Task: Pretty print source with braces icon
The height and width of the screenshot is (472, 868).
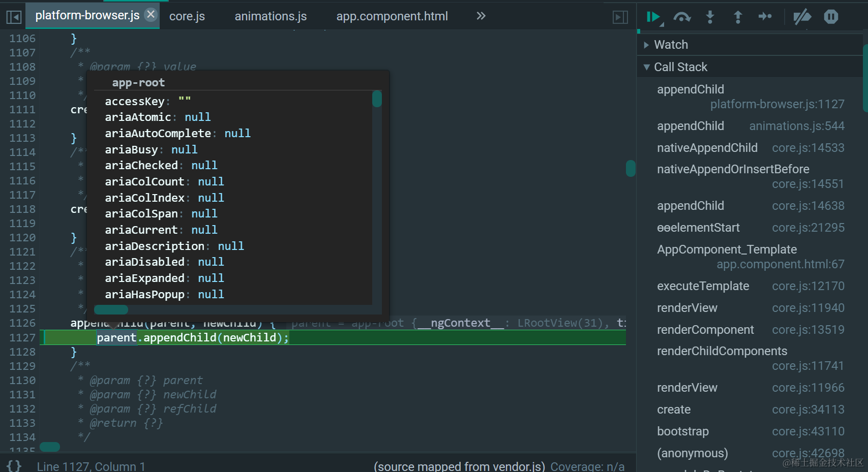Action: (14, 466)
